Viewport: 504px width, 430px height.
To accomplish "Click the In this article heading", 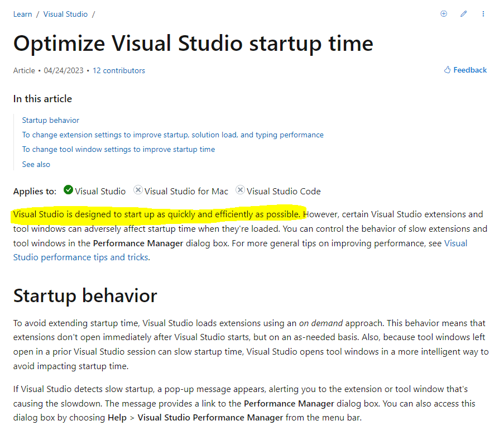I will (x=42, y=99).
